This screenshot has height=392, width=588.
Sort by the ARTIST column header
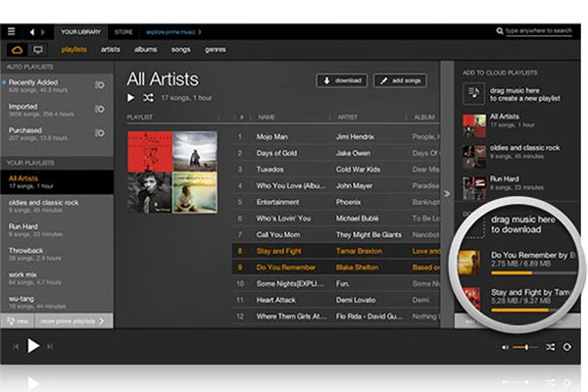tap(348, 117)
